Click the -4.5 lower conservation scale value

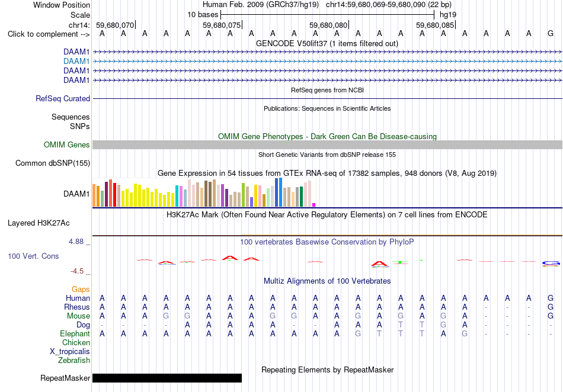[x=77, y=271]
